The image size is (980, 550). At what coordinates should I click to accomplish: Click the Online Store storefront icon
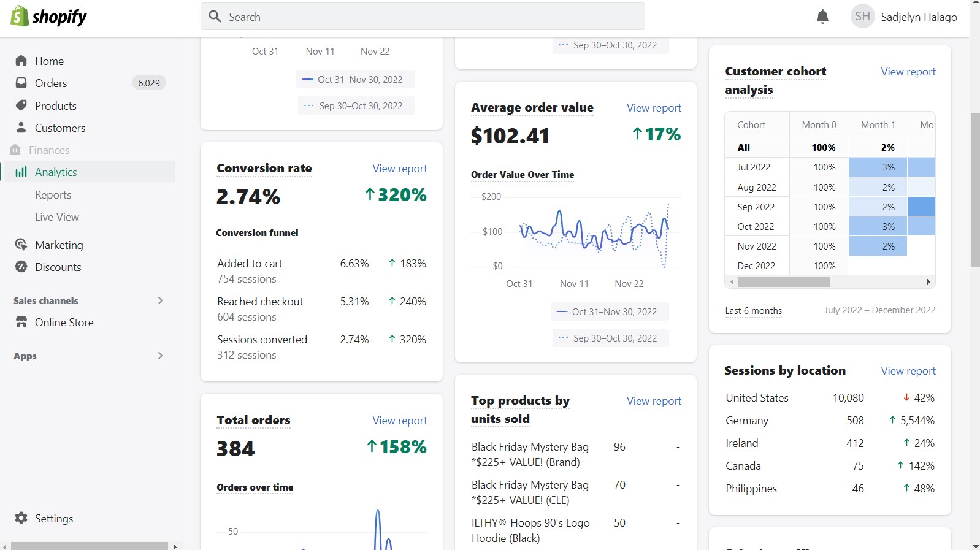click(21, 322)
